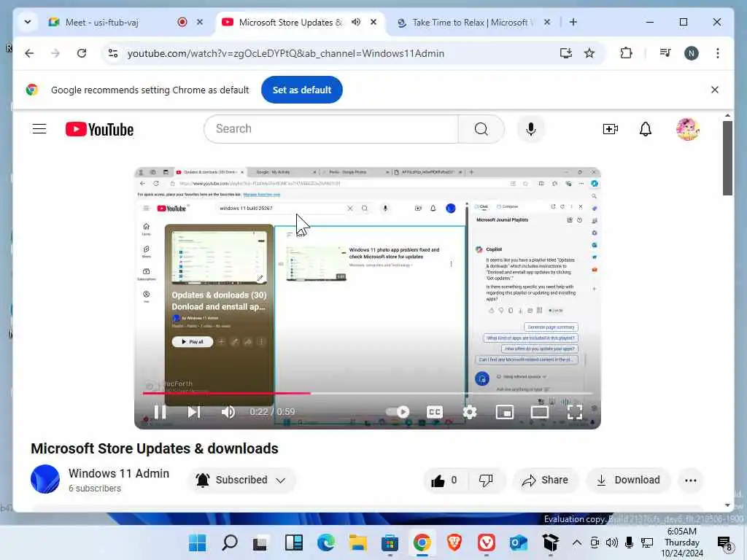Download the video
747x560 pixels.
[x=628, y=480]
